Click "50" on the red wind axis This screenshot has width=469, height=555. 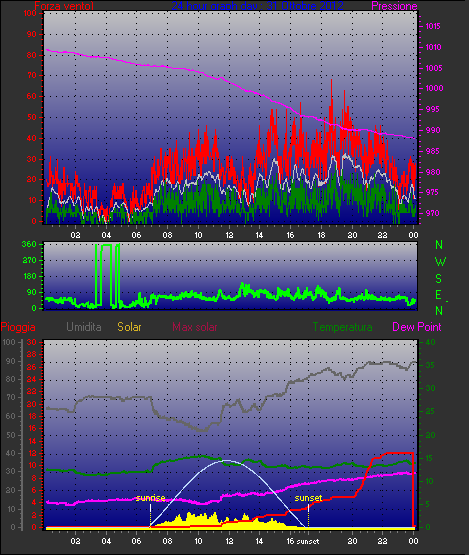point(32,117)
